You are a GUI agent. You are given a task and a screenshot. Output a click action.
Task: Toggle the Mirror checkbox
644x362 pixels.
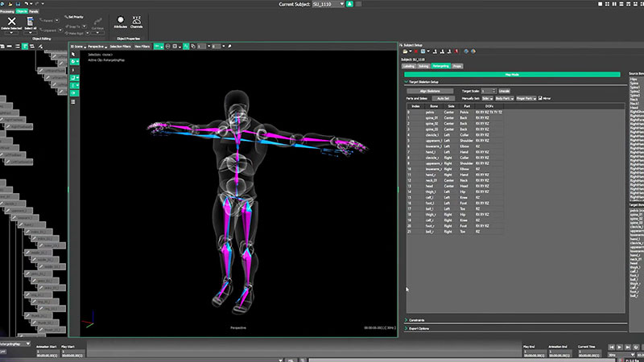pyautogui.click(x=540, y=97)
